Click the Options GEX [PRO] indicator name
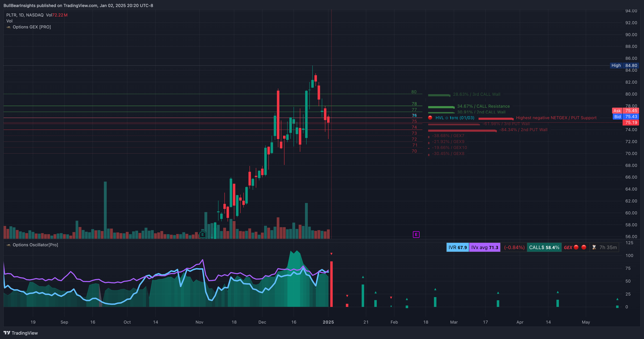 (32, 27)
